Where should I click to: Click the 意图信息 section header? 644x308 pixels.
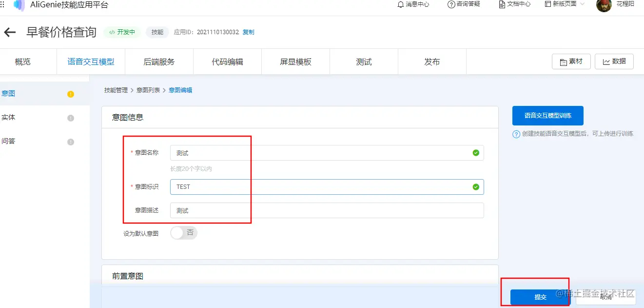coord(128,117)
